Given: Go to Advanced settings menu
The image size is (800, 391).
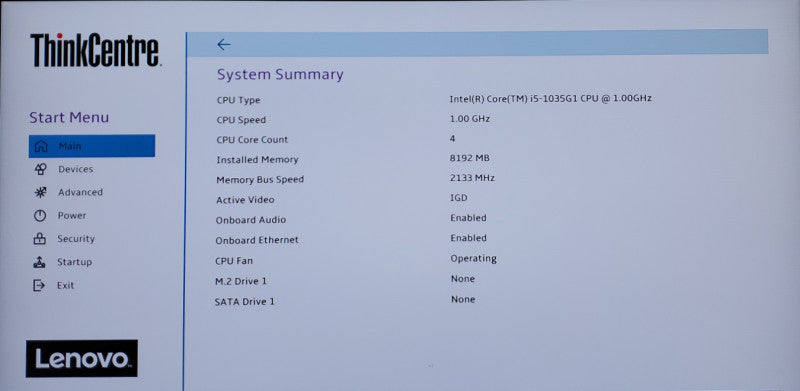Looking at the screenshot, I should (80, 192).
